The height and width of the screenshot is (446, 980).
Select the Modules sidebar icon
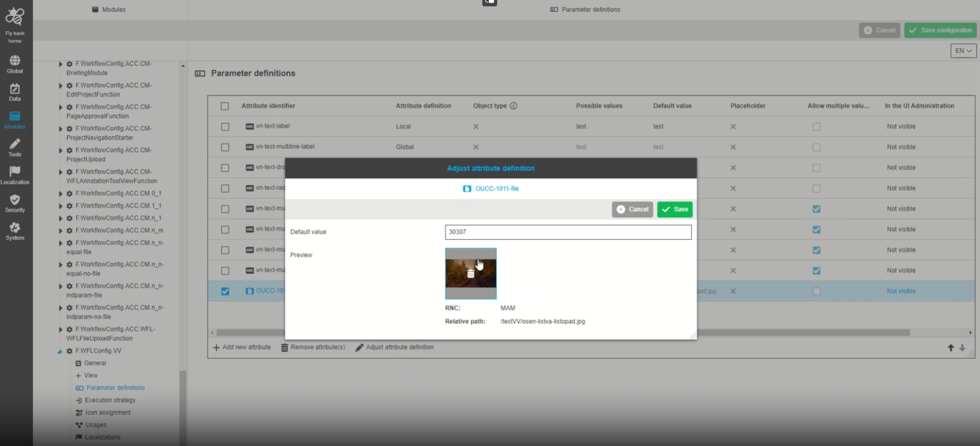point(15,116)
